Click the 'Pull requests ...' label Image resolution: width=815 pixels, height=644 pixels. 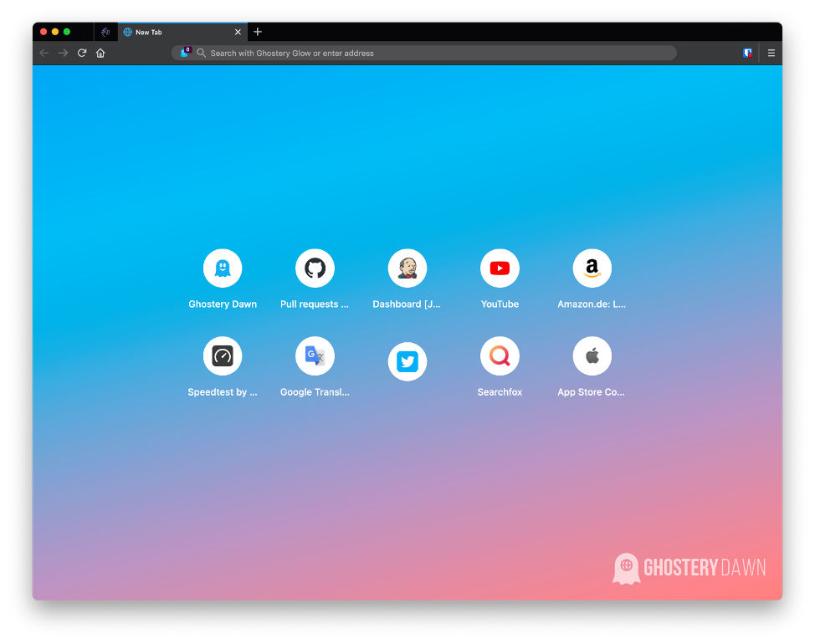pos(315,304)
